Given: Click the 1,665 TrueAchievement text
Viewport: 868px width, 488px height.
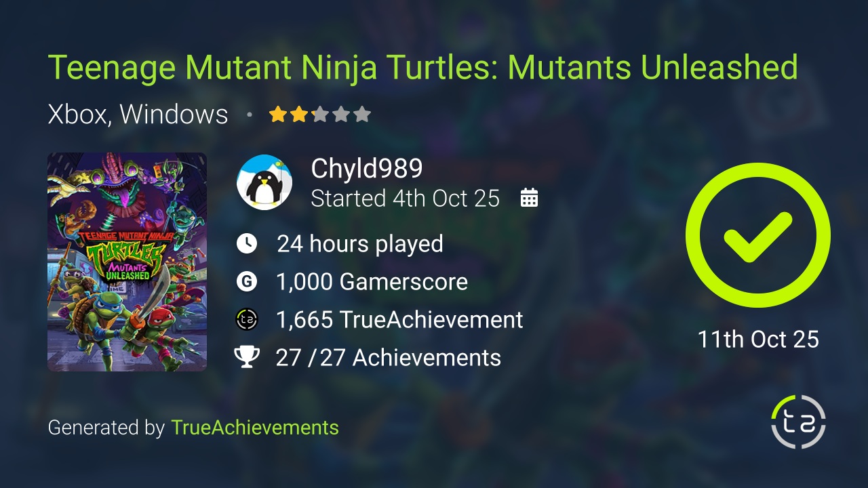Looking at the screenshot, I should [399, 319].
